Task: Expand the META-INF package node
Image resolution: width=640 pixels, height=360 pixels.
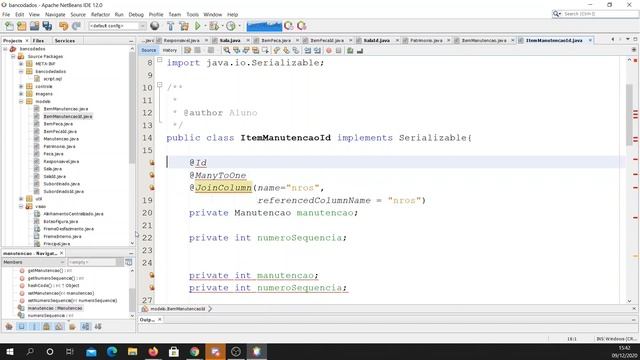Action: [x=21, y=64]
